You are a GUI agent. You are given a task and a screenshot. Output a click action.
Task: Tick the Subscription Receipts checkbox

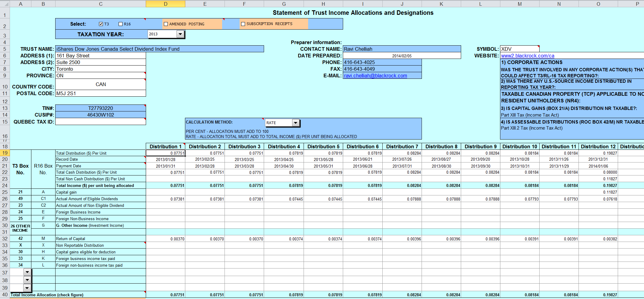click(243, 24)
